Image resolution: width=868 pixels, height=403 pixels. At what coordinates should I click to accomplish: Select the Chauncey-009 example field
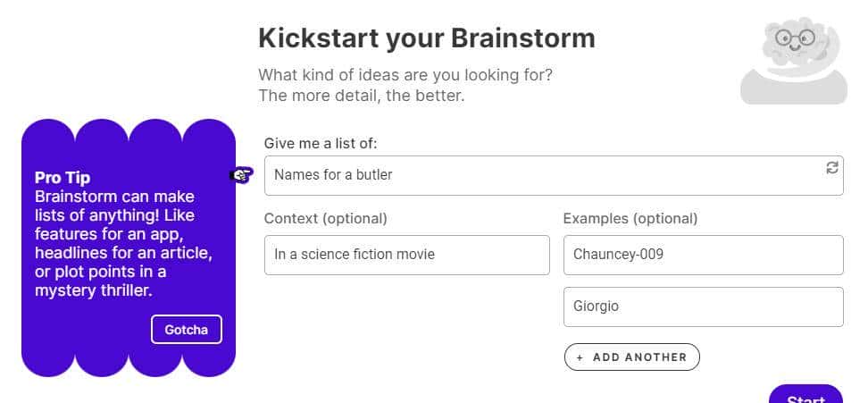[704, 255]
